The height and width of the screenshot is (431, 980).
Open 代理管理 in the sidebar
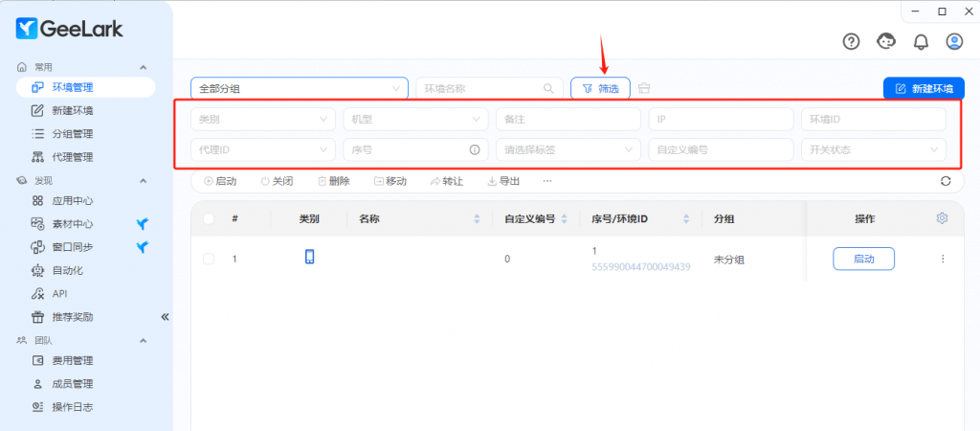coord(72,157)
